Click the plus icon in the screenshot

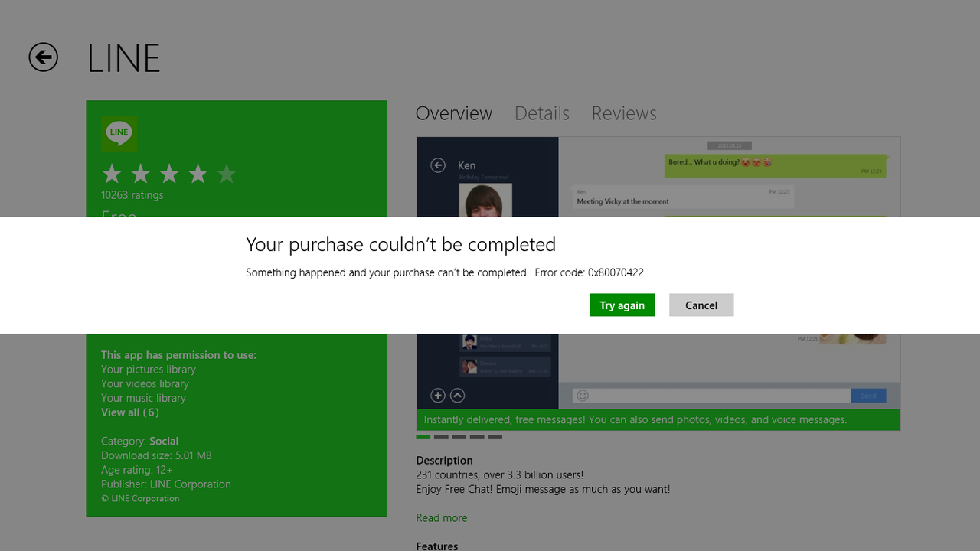click(438, 396)
